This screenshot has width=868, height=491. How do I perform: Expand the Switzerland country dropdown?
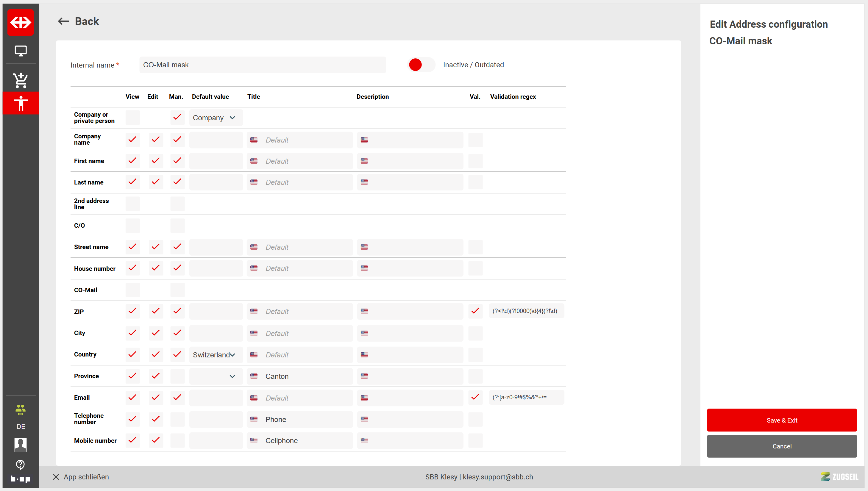point(216,355)
